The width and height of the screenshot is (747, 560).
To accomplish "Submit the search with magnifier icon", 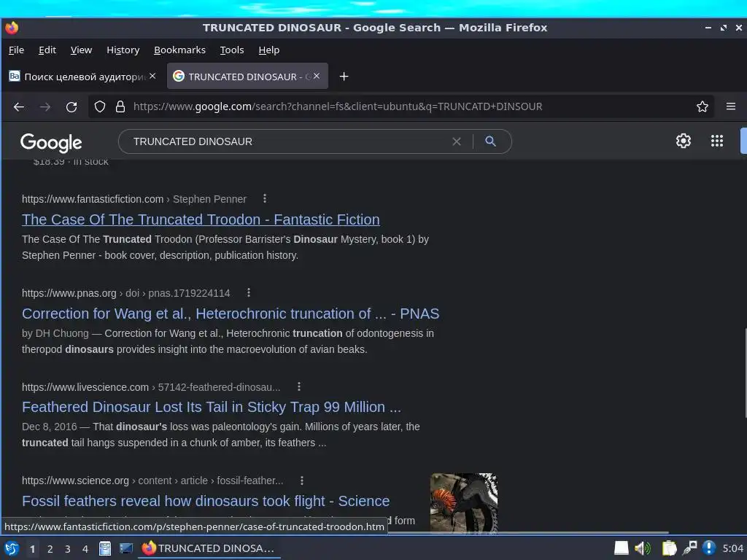I will [490, 141].
